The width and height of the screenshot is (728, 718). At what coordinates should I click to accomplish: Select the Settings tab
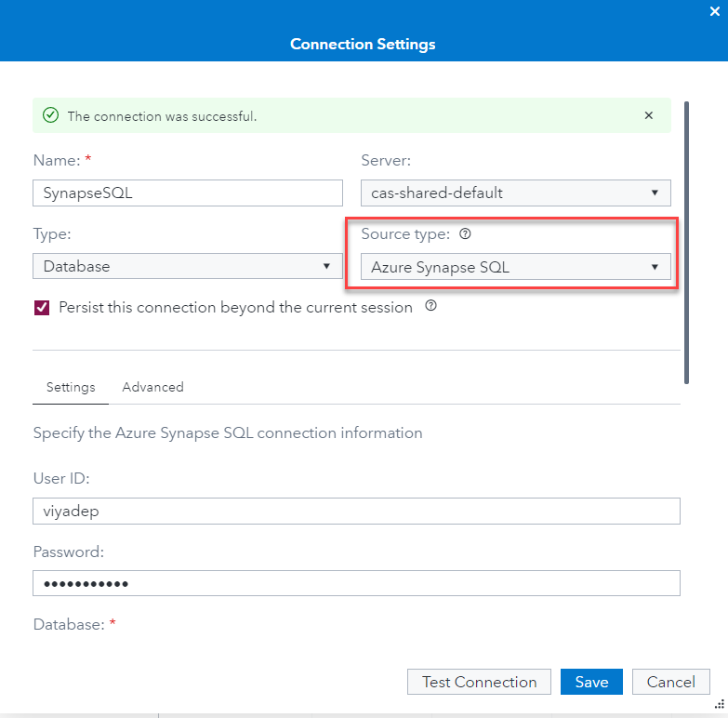[x=71, y=387]
